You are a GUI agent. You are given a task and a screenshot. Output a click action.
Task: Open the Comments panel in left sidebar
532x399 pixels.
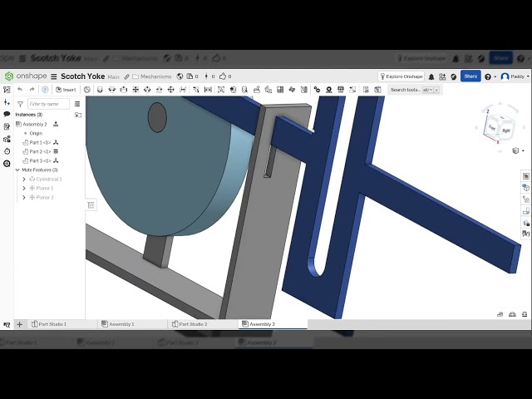pos(7,114)
